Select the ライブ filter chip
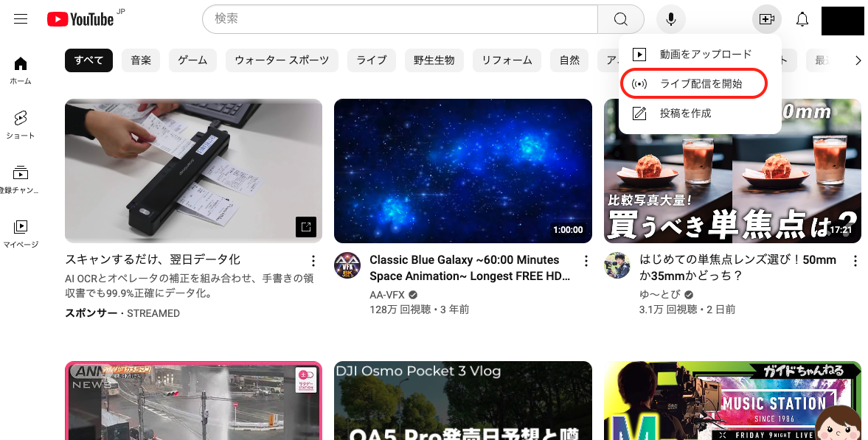 point(372,60)
